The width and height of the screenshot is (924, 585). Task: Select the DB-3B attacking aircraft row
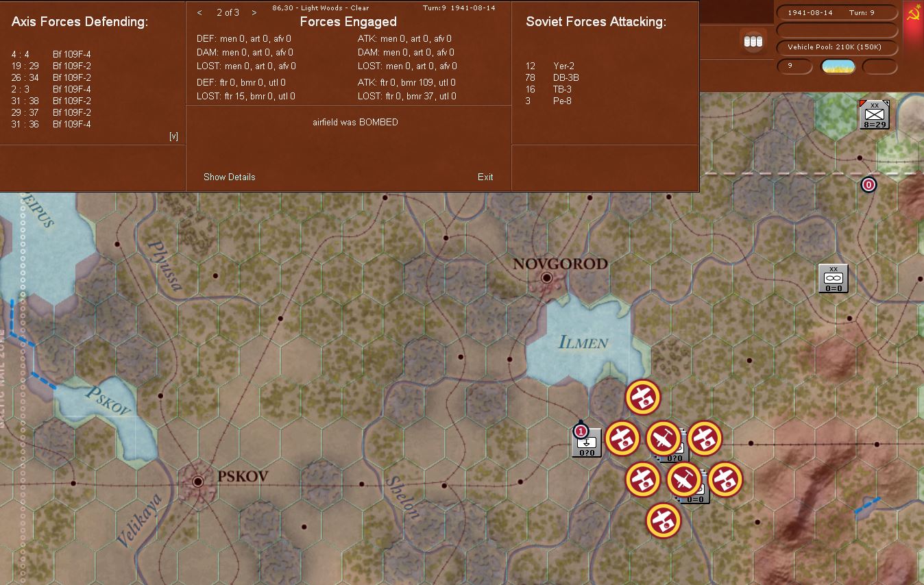coord(552,77)
